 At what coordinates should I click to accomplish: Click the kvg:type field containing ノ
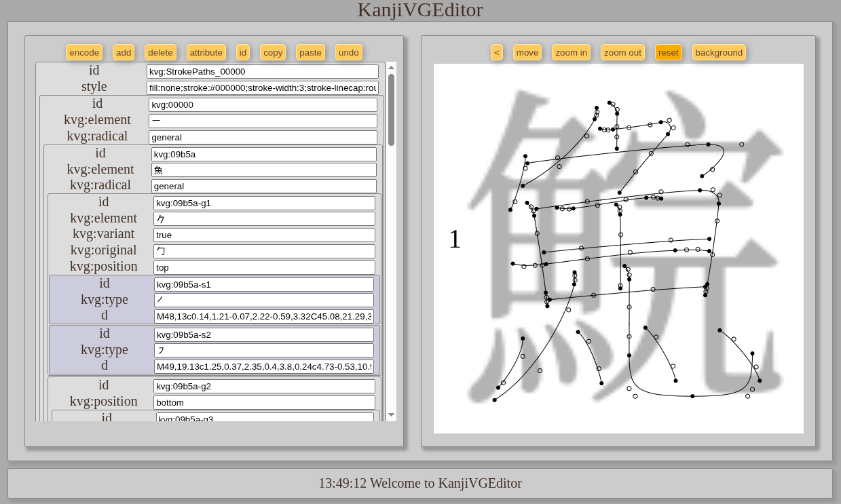[x=264, y=300]
